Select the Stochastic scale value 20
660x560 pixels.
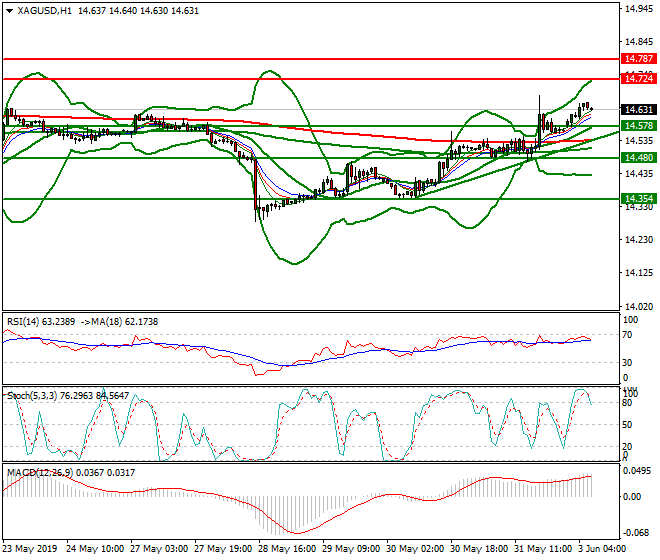627,447
